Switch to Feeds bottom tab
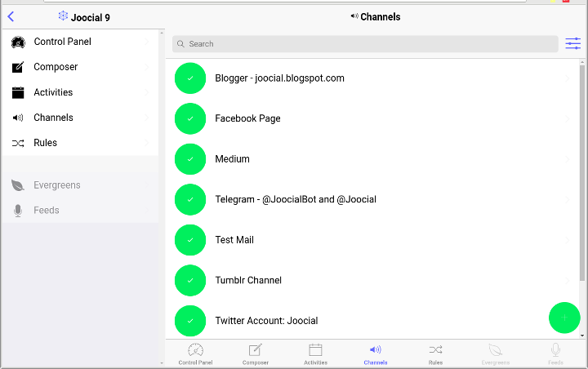Viewport: 588px width, 369px height. [555, 354]
